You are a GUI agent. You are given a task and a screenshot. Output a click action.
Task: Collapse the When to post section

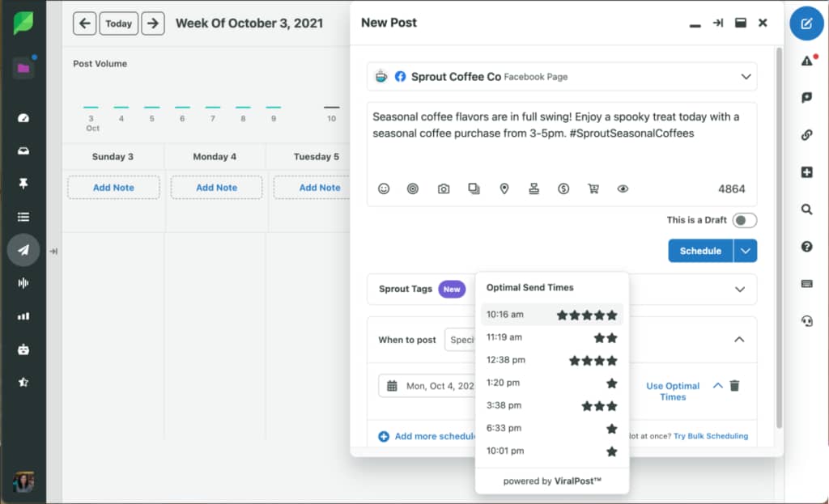(738, 339)
